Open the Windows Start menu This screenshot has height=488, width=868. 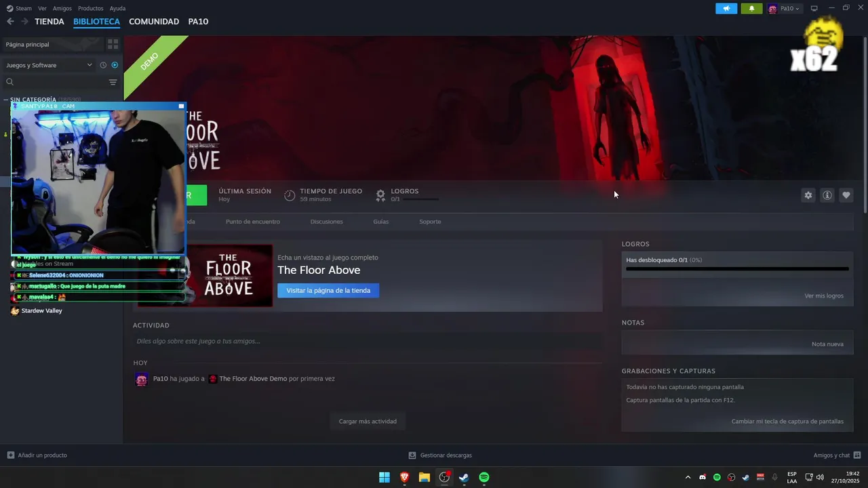pos(384,477)
